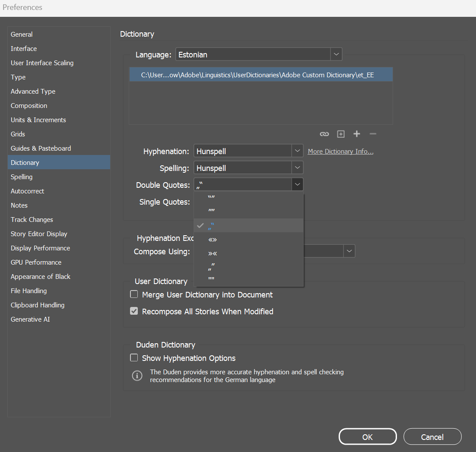Image resolution: width=476 pixels, height=452 pixels.
Task: Go to Guides & Pasteboard section
Action: tap(59, 149)
